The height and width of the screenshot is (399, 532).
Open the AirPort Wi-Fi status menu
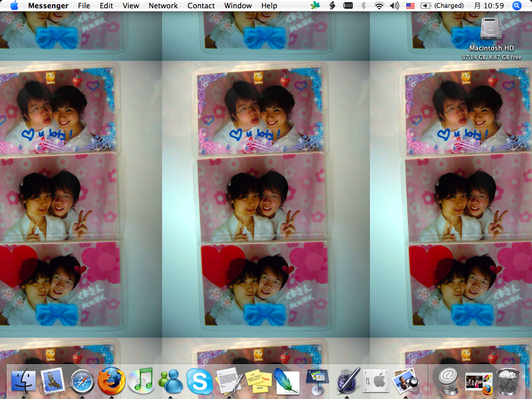[379, 5]
